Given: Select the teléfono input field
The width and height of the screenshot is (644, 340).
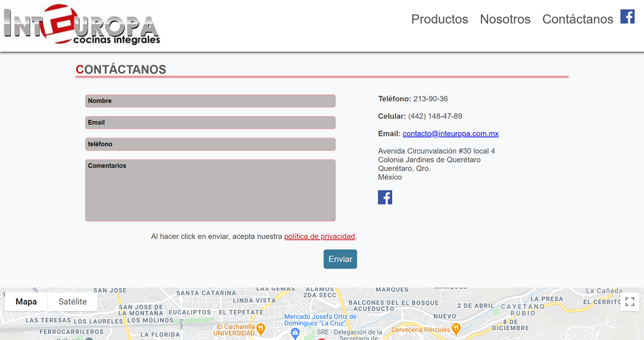Looking at the screenshot, I should click(x=210, y=144).
